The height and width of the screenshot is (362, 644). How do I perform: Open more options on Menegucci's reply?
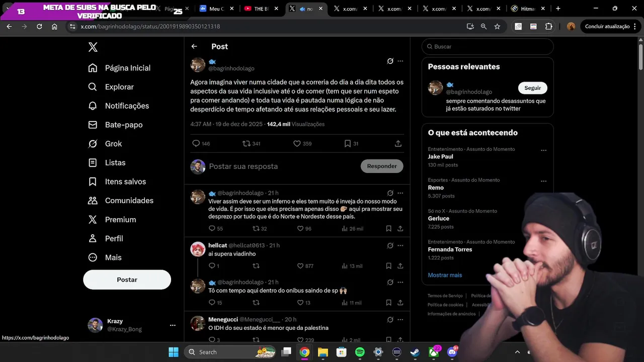click(400, 320)
